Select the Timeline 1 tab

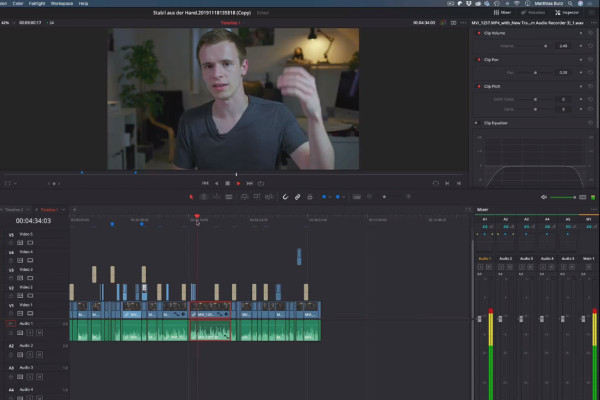point(49,210)
